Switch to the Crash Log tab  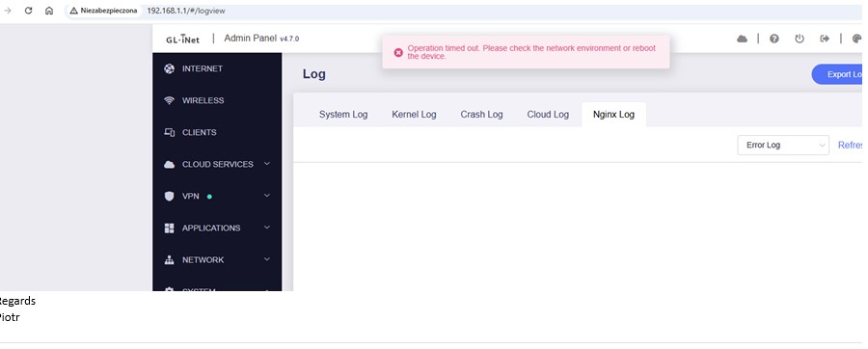click(x=481, y=115)
